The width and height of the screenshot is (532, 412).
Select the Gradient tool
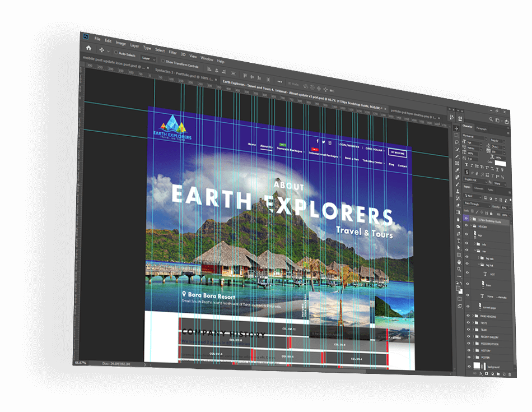coord(458,212)
